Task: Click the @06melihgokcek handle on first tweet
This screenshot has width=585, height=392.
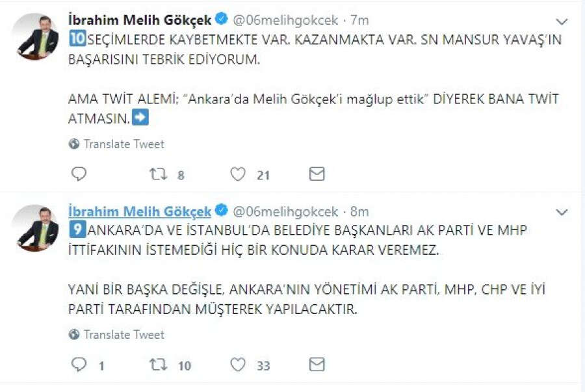Action: pyautogui.click(x=285, y=21)
